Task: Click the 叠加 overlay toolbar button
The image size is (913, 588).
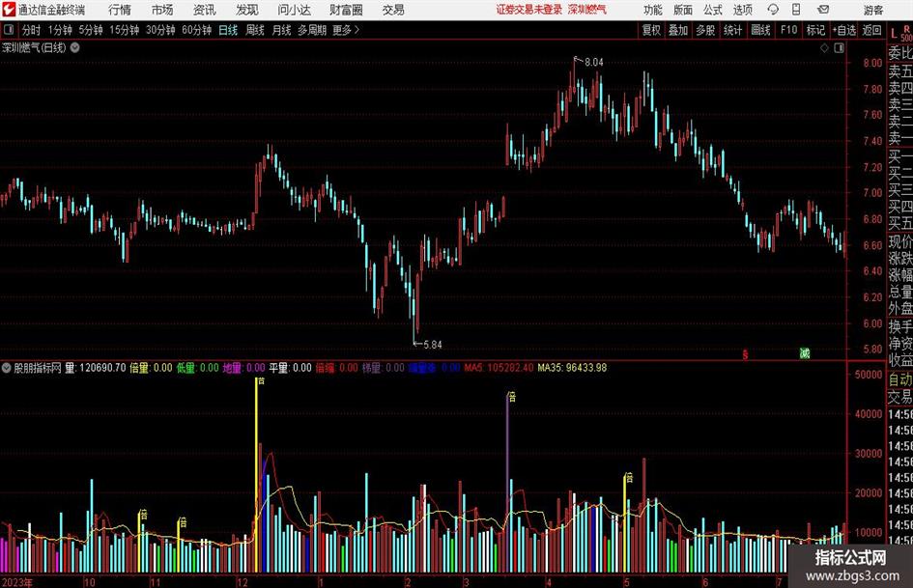Action: 678,30
